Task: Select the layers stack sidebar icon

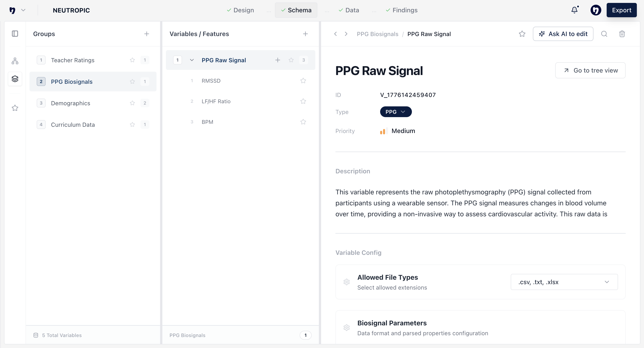Action: point(15,79)
